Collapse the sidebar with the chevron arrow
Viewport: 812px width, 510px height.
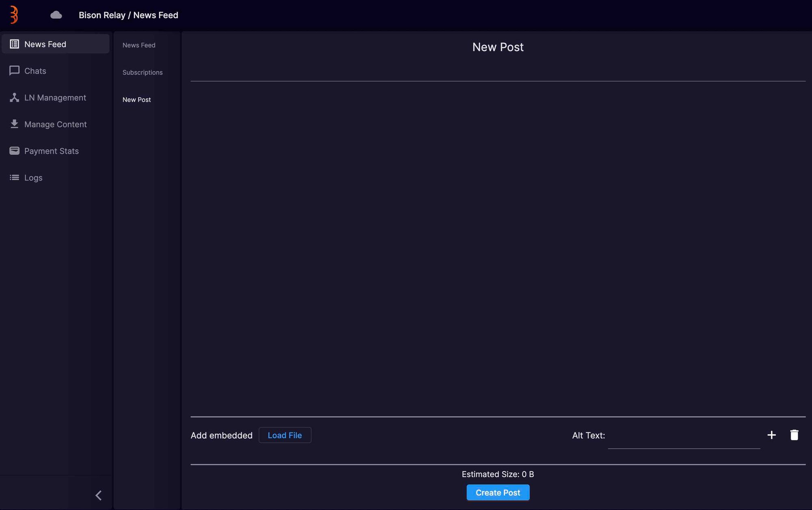coord(99,495)
